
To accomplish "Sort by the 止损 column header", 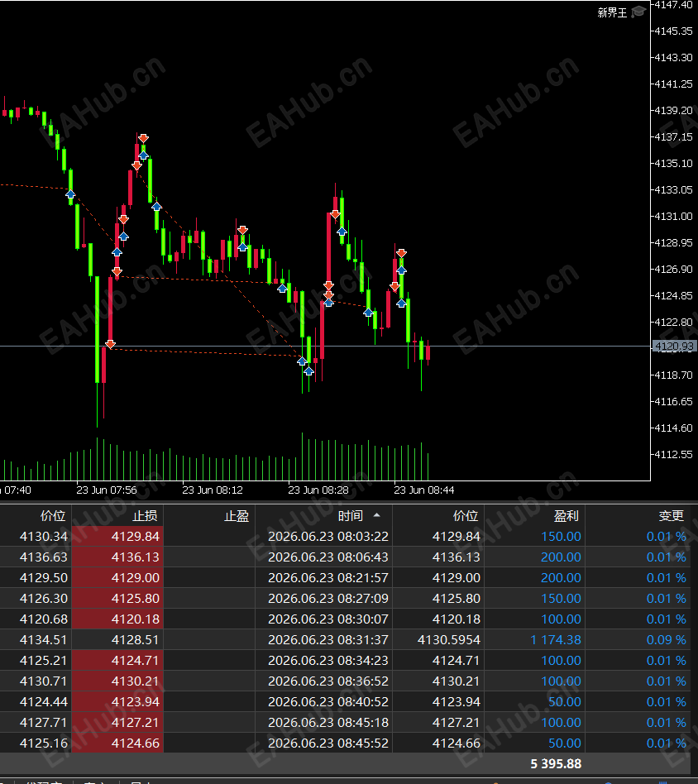I will tap(117, 515).
